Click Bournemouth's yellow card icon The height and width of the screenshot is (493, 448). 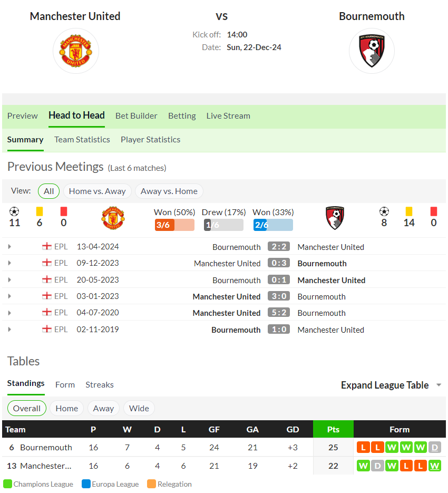click(408, 211)
